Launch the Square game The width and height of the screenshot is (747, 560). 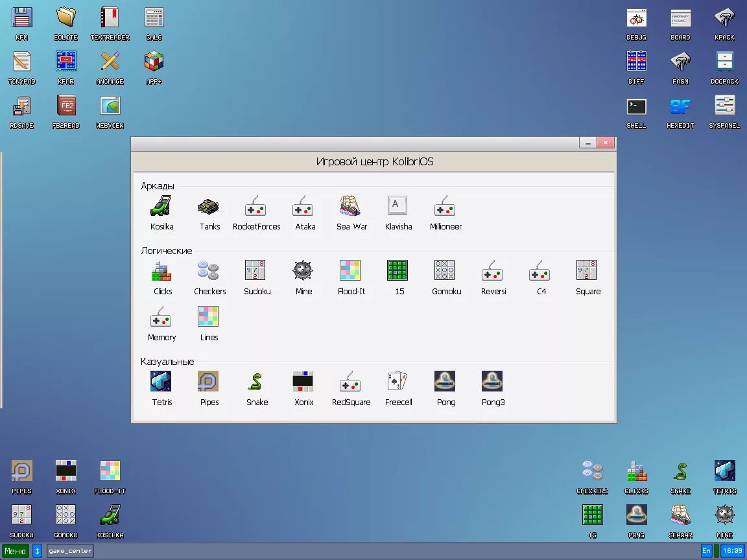tap(587, 277)
